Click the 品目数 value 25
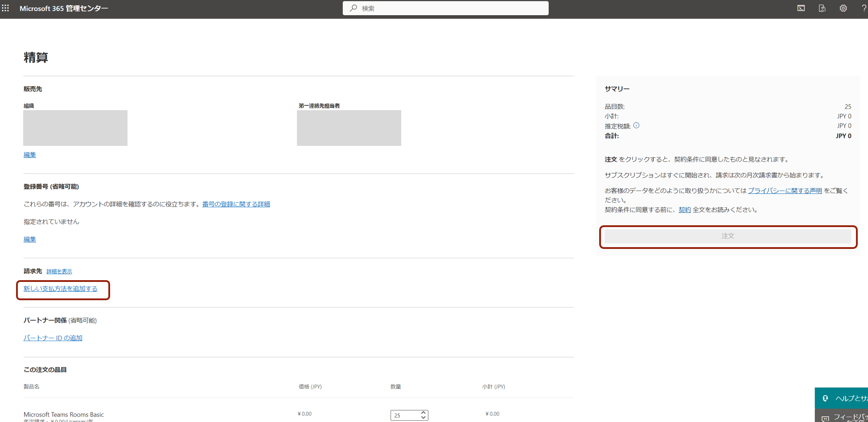 [x=848, y=107]
